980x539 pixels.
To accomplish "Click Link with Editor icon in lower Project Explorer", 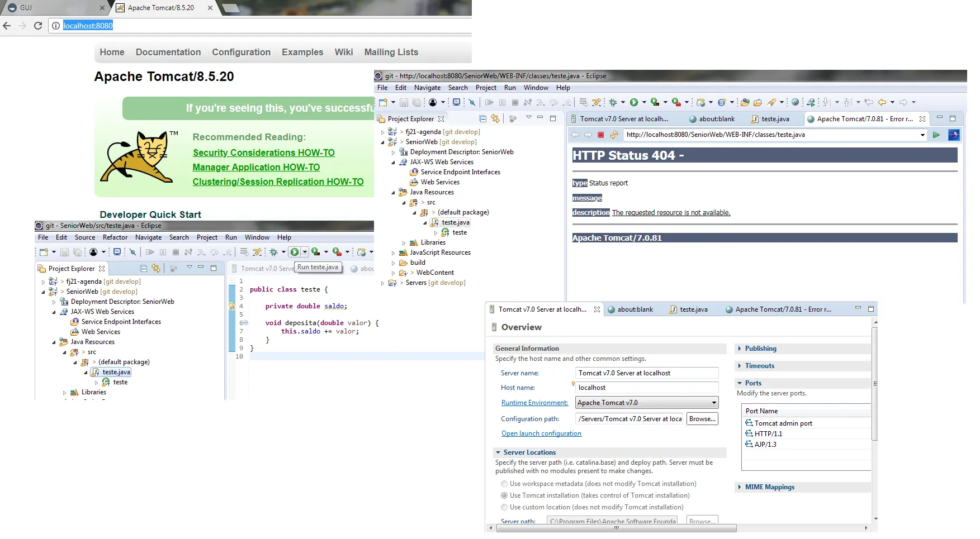I will point(156,268).
